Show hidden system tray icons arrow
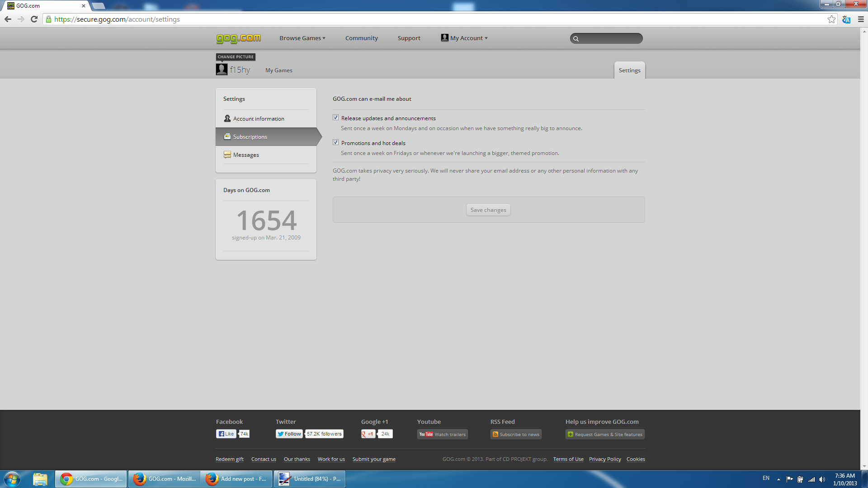The height and width of the screenshot is (488, 868). pyautogui.click(x=778, y=479)
